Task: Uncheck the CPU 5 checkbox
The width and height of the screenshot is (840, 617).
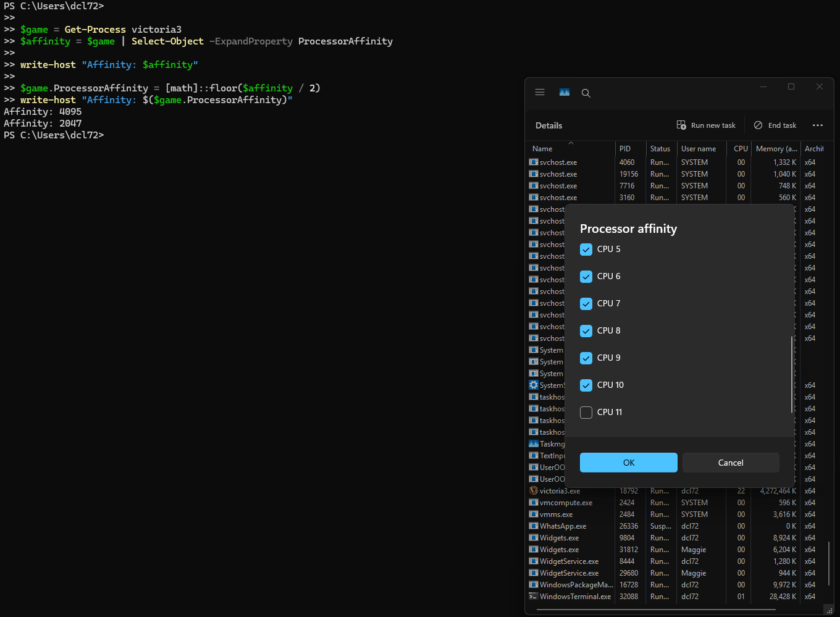Action: coord(586,250)
